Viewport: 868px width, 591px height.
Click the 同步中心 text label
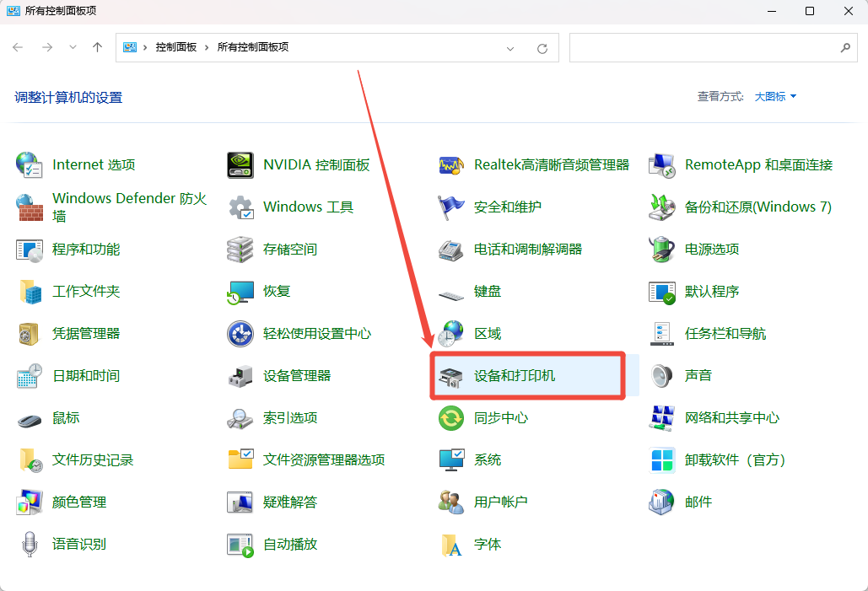tap(501, 418)
